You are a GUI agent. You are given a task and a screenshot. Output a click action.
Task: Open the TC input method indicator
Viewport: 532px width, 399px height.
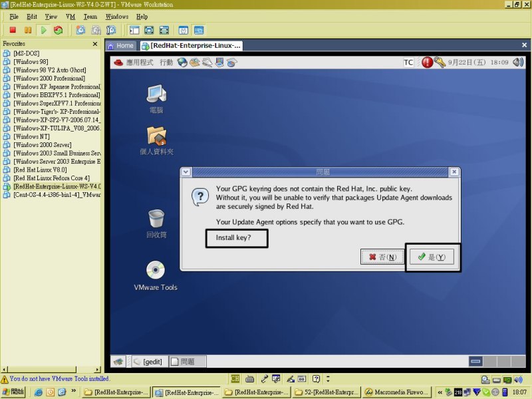[408, 63]
